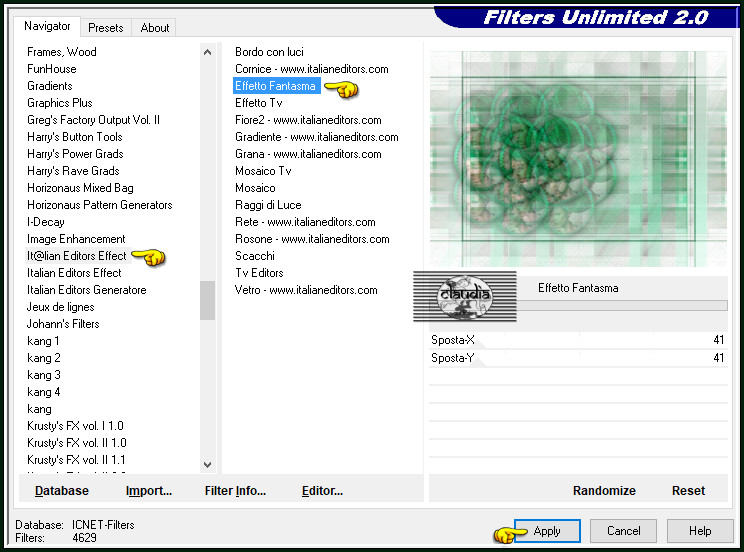Select Krusty's FX vol. II 1.1
The image size is (744, 552).
coord(76,460)
